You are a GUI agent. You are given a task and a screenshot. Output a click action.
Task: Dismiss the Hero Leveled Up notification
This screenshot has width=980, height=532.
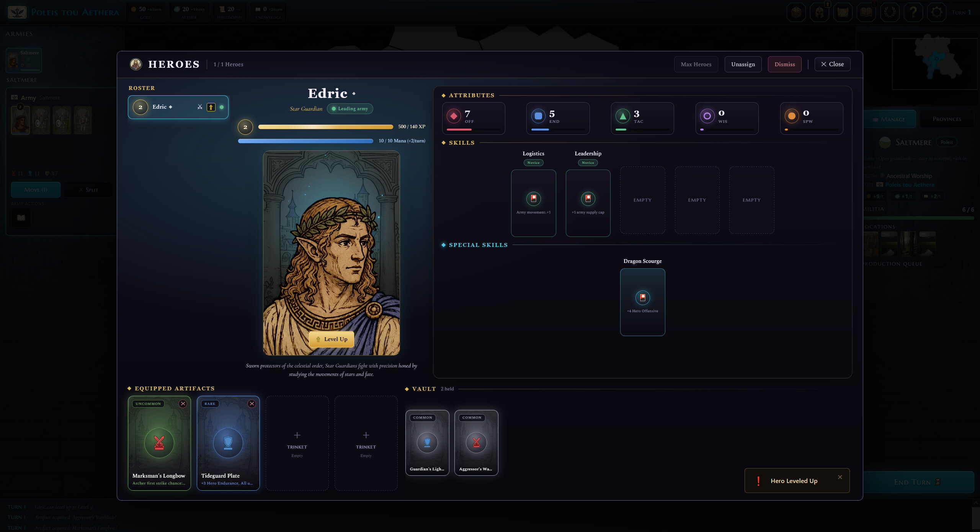pyautogui.click(x=840, y=477)
